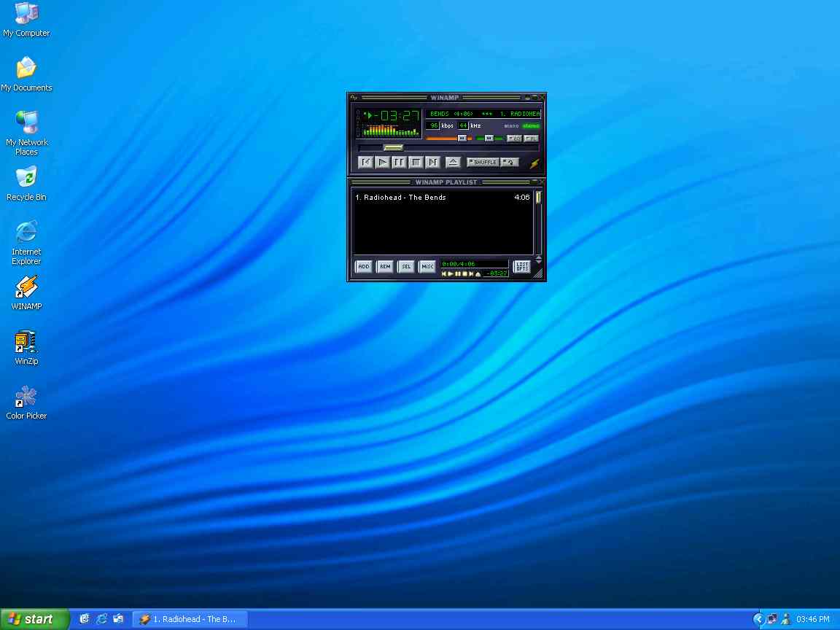The image size is (840, 630).
Task: Open the Windows Start menu
Action: (34, 619)
